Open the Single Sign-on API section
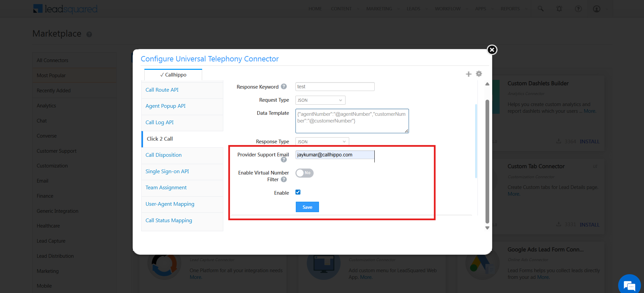The width and height of the screenshot is (644, 293). tap(182, 172)
